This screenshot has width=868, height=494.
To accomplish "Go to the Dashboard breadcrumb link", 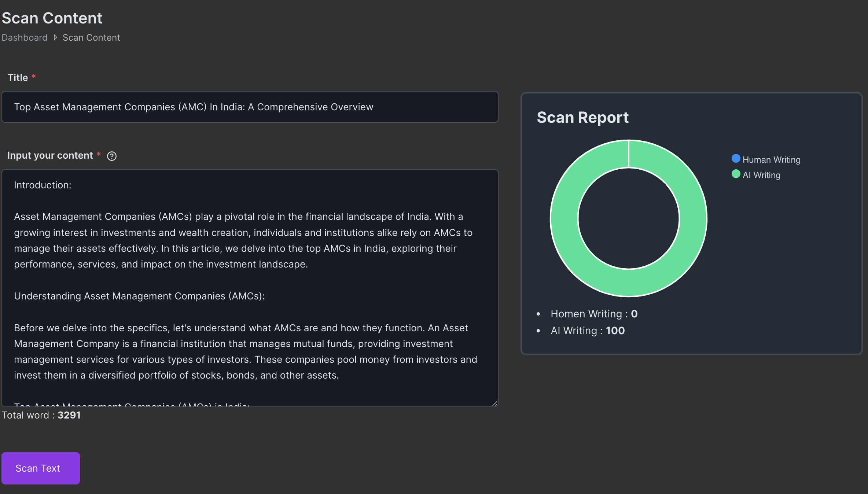I will [x=25, y=37].
